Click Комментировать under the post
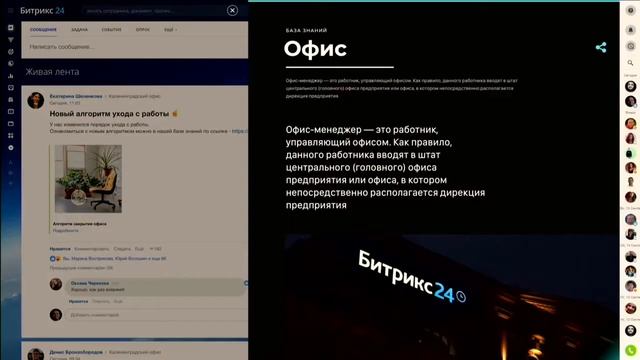The image size is (640, 360). tap(92, 249)
